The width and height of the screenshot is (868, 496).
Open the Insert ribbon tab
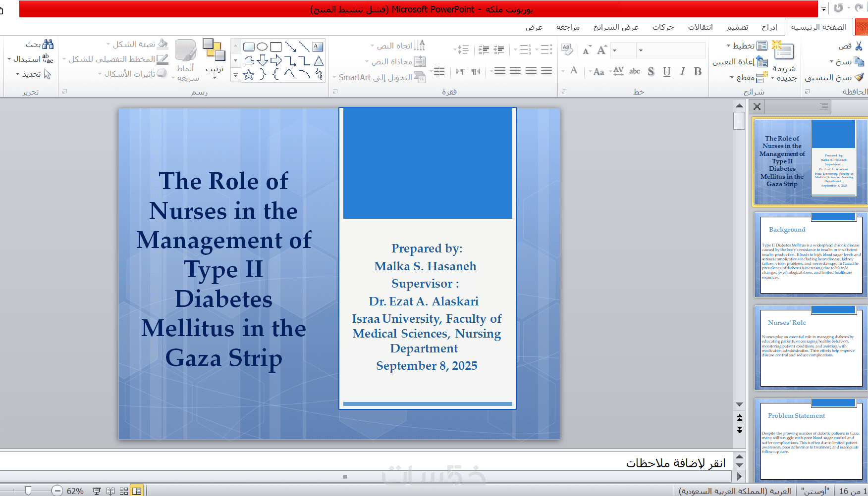tap(769, 27)
